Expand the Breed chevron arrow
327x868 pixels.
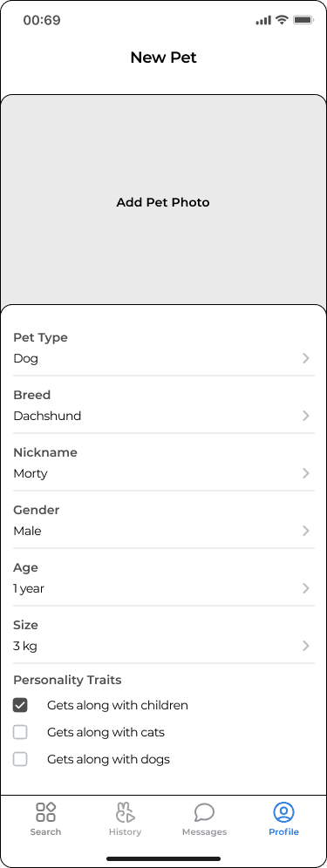(306, 416)
